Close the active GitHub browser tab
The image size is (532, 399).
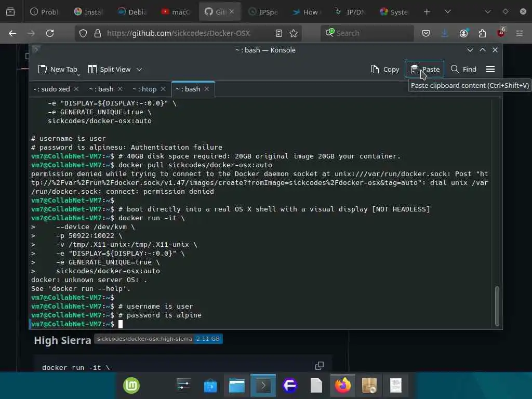tap(232, 11)
